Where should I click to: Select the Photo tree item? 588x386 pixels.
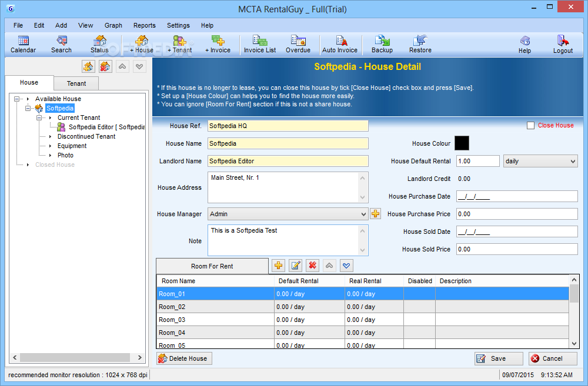pyautogui.click(x=65, y=155)
